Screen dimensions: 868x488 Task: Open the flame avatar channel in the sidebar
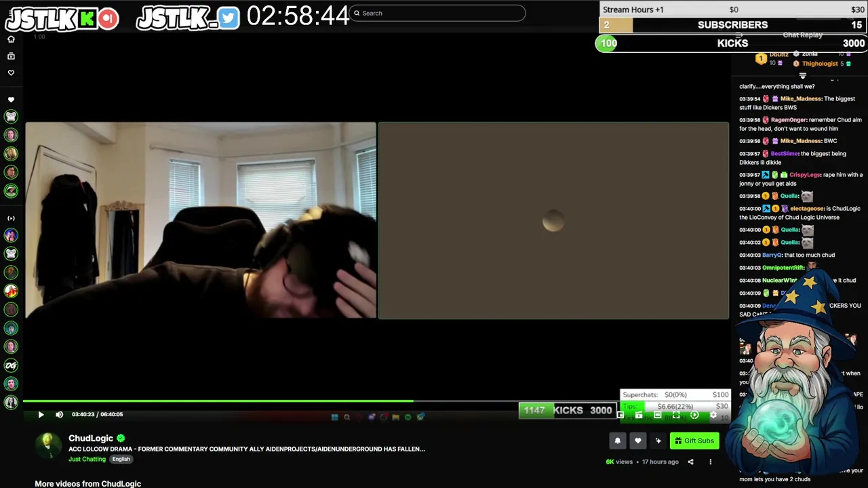[x=11, y=291]
